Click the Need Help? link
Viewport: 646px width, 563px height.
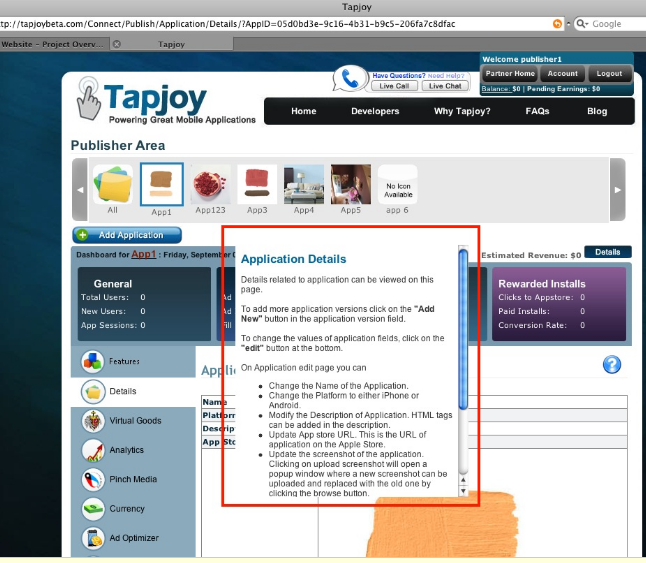coord(446,76)
